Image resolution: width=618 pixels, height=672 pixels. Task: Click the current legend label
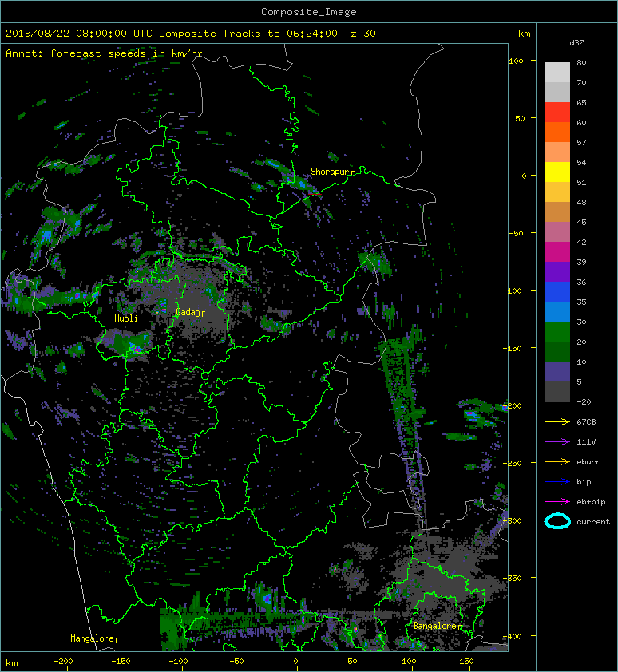[593, 522]
